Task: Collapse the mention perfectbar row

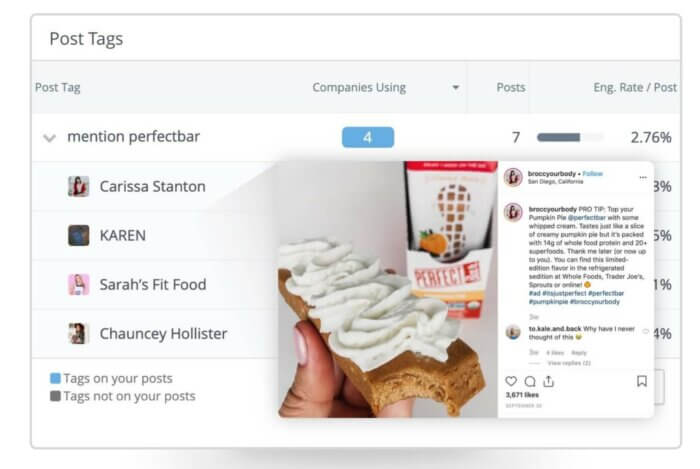Action: click(x=50, y=138)
